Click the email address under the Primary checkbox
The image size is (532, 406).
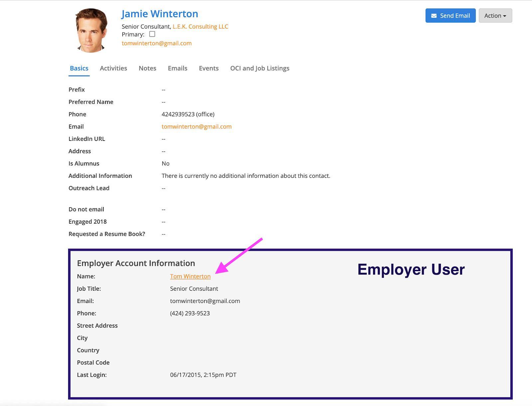pos(157,43)
